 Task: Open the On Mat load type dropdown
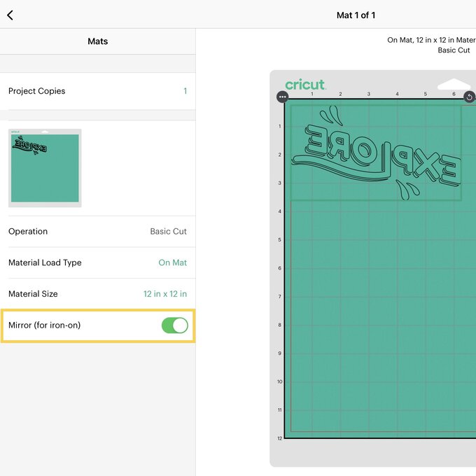coord(172,262)
